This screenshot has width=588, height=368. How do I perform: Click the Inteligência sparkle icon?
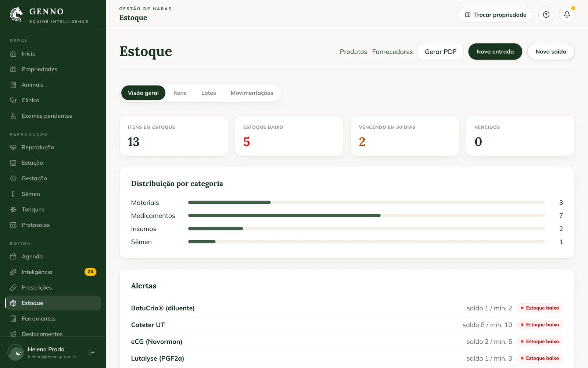(13, 272)
